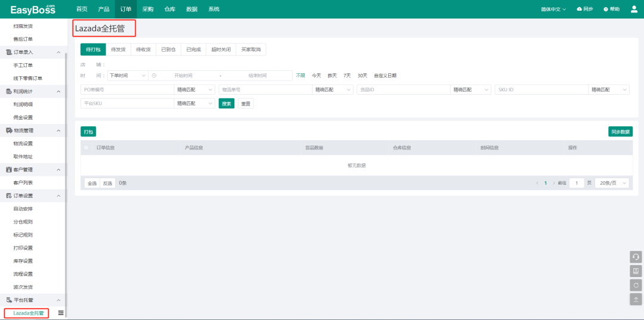Open 打印设置 in the sidebar
644x320 pixels.
click(x=23, y=248)
